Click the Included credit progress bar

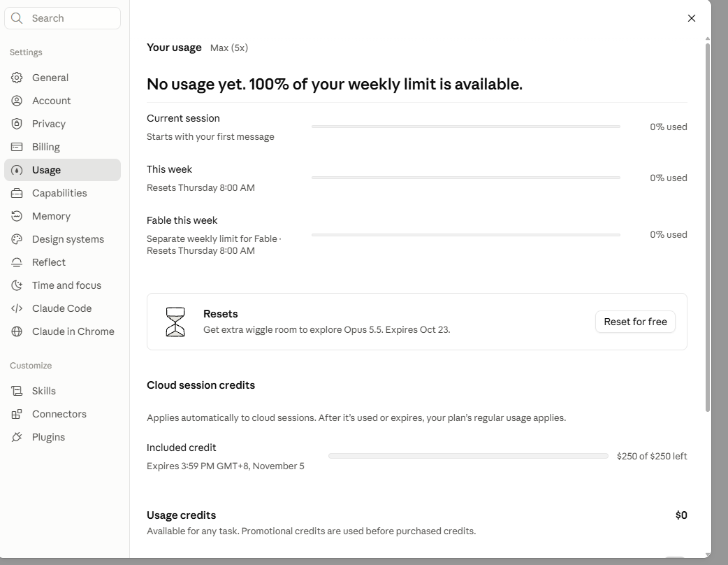pos(468,457)
